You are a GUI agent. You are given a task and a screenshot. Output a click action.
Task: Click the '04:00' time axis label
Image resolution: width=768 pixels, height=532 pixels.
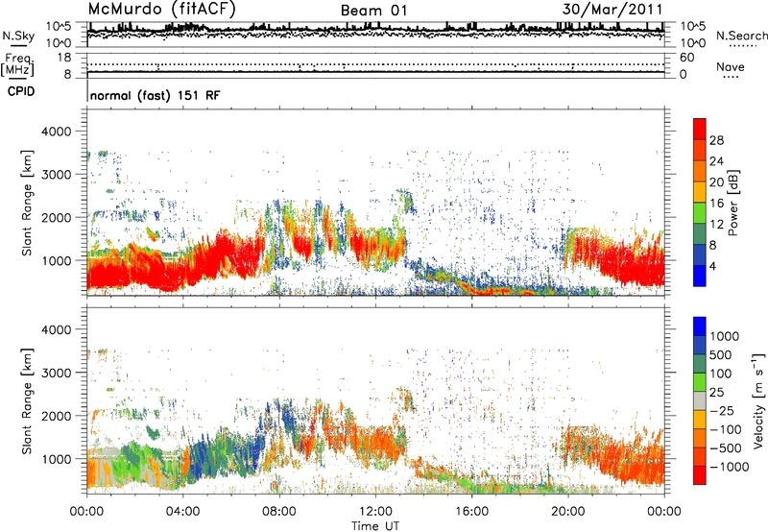coord(182,512)
